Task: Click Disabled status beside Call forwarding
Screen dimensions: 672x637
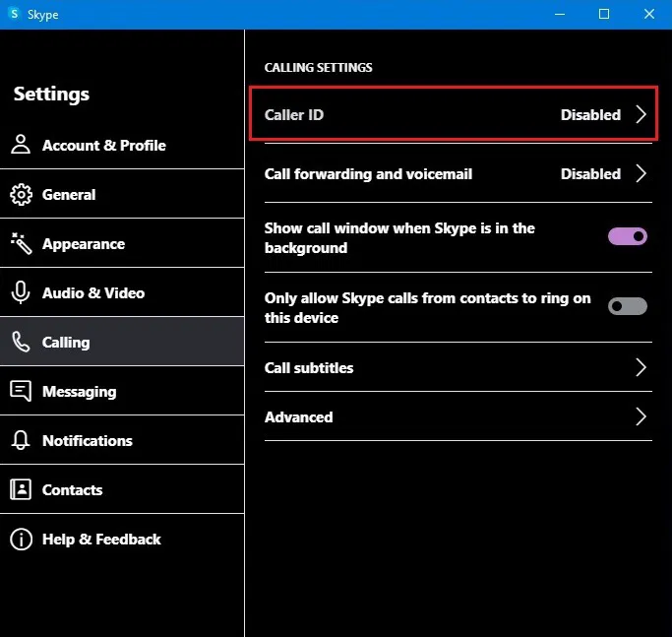Action: point(590,174)
